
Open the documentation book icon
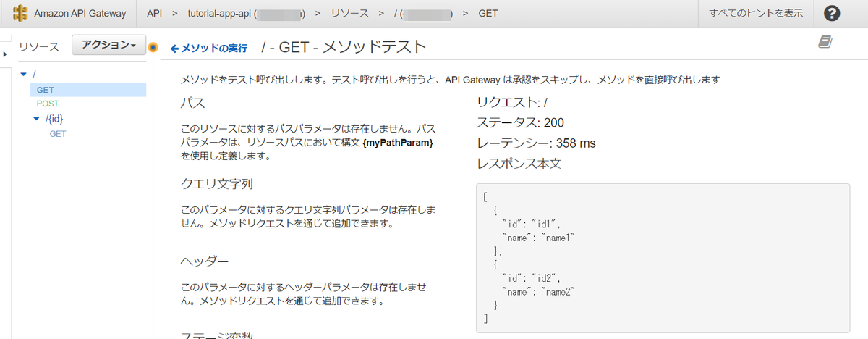coord(825,43)
